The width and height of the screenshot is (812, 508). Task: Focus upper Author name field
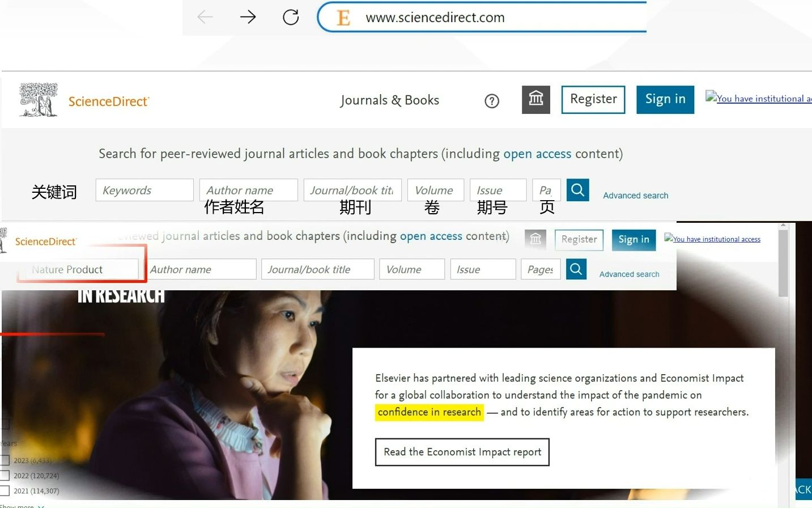point(249,190)
